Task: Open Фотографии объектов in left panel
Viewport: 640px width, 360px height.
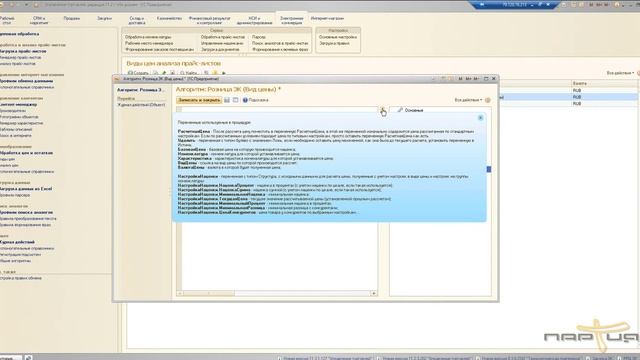Action: 18,117
